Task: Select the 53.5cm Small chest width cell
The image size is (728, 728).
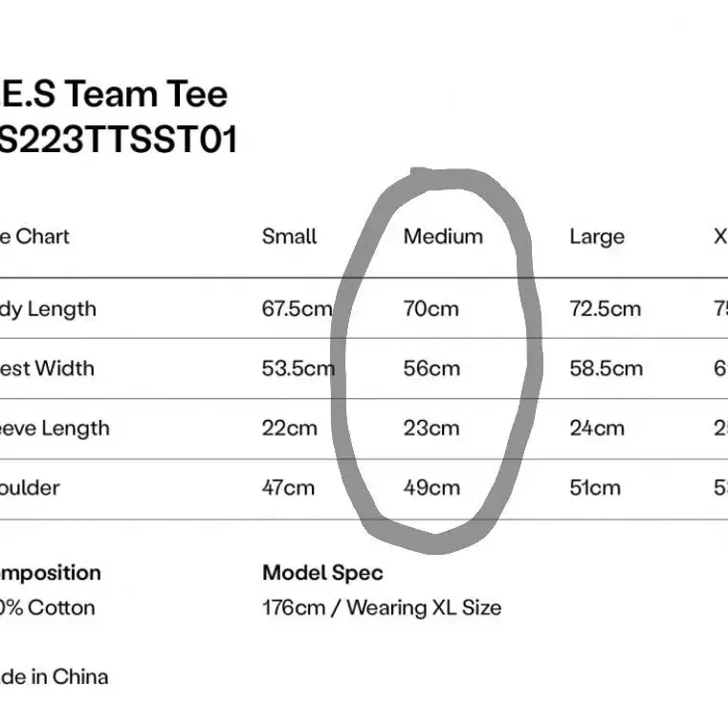Action: [x=298, y=368]
